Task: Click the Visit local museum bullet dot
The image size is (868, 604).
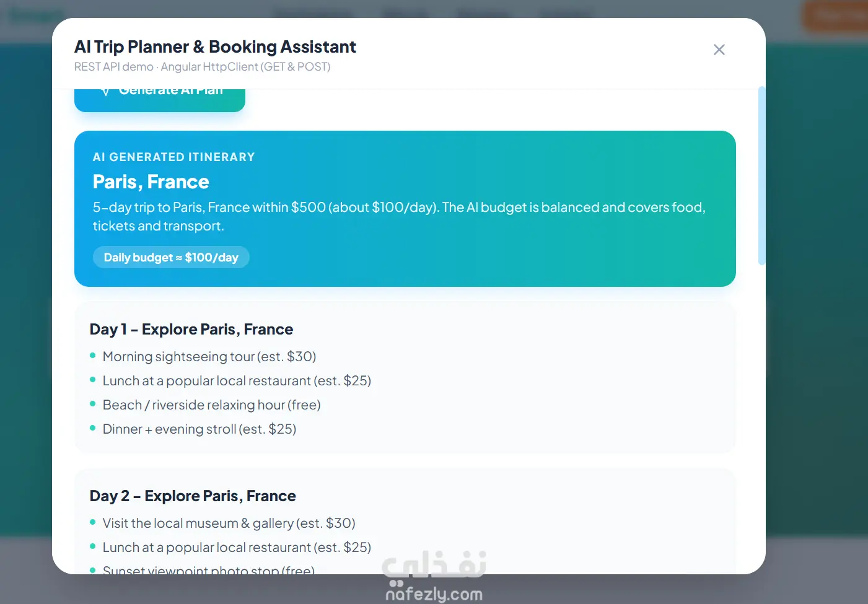Action: (93, 522)
